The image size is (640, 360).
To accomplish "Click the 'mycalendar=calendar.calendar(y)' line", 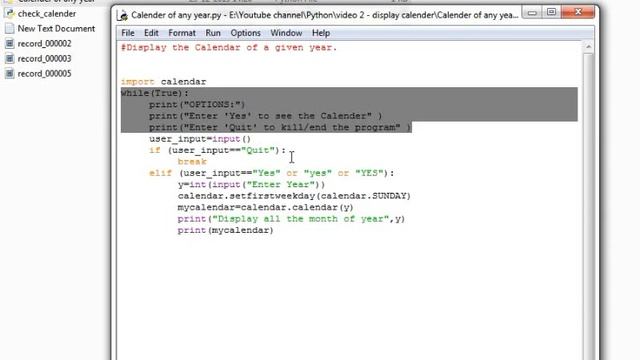I will tap(265, 207).
